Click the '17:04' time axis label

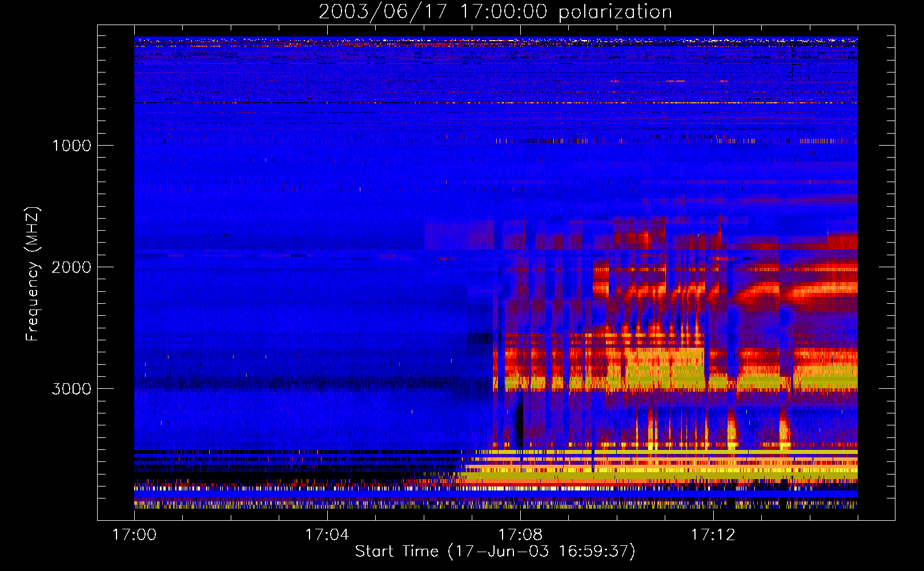point(327,535)
